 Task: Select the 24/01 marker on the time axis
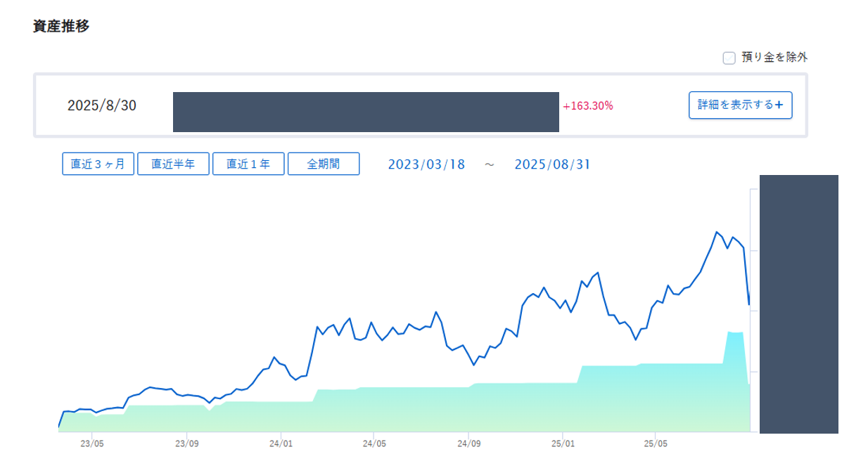click(281, 444)
